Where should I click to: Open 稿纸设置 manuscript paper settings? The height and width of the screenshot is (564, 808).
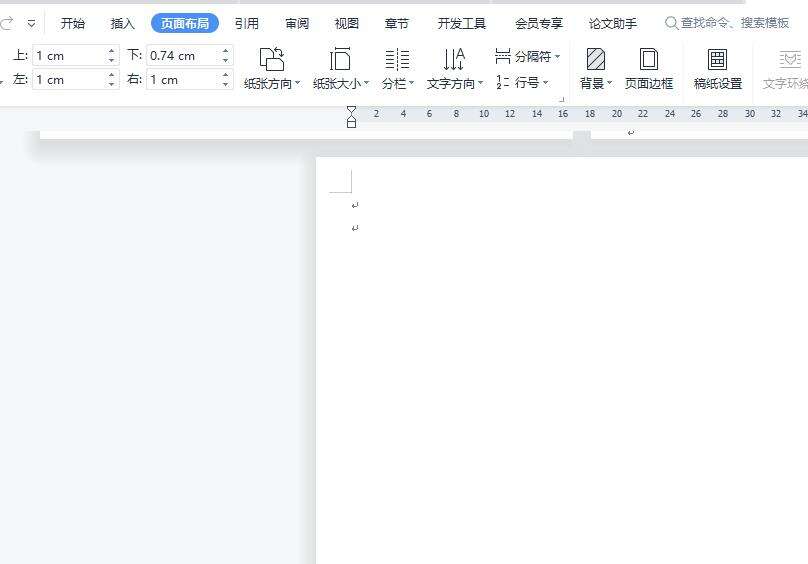[x=717, y=60]
